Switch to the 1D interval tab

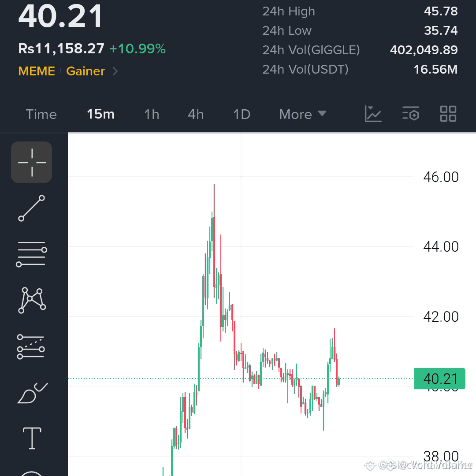242,115
